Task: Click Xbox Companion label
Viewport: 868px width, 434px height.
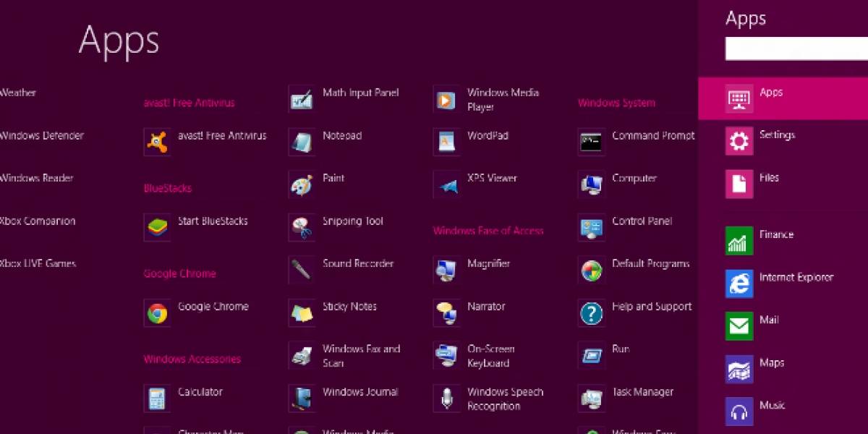Action: (37, 221)
